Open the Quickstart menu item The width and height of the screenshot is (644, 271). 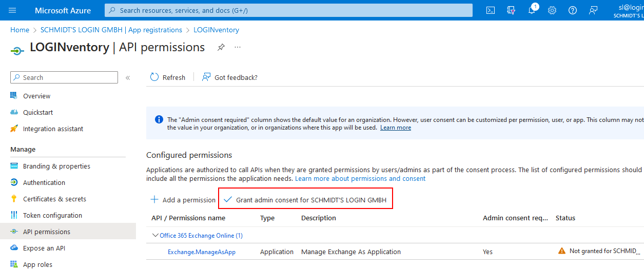(x=38, y=112)
